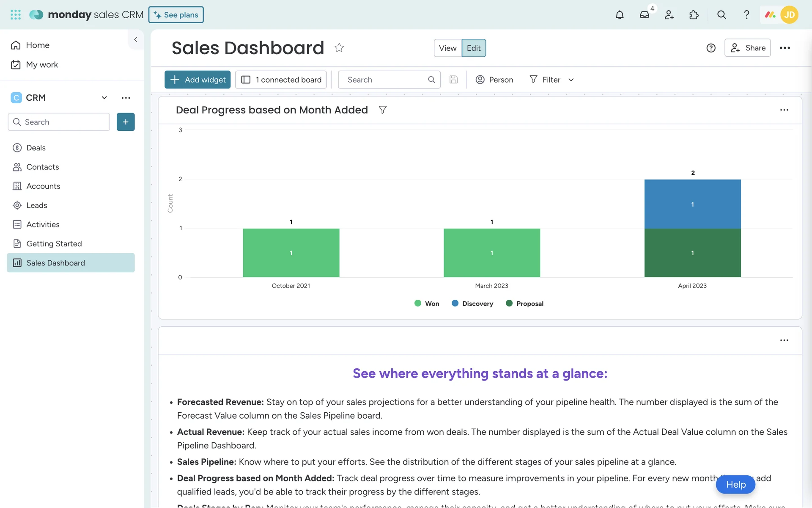The width and height of the screenshot is (812, 508).
Task: Click the chart widget filter funnel icon
Action: click(x=383, y=110)
